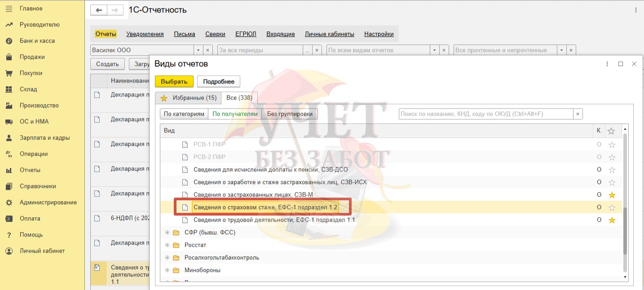Select Сведения о застрахованных лицах, СЗВ-М
The width and height of the screenshot is (644, 290).
(253, 195)
